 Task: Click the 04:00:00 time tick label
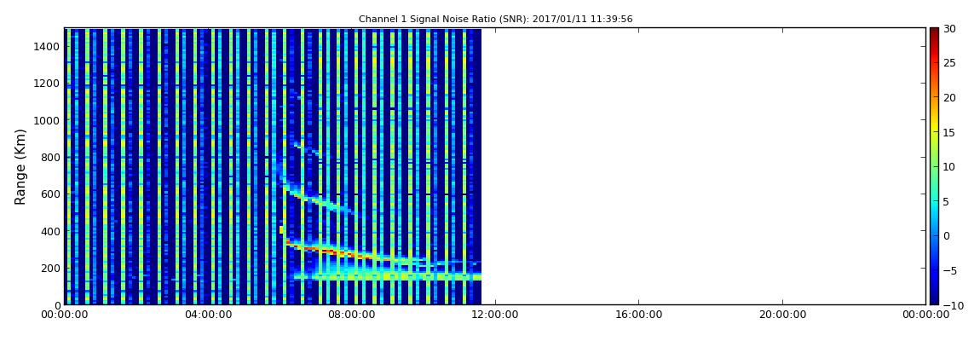(x=207, y=315)
